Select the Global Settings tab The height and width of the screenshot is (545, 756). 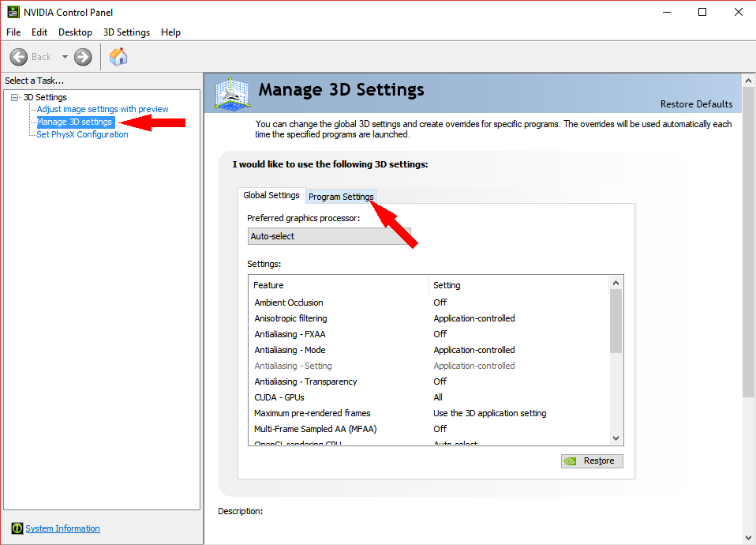coord(271,195)
